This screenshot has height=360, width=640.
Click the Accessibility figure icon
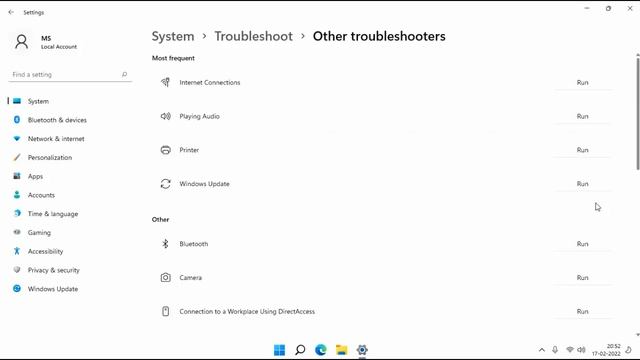(x=17, y=251)
